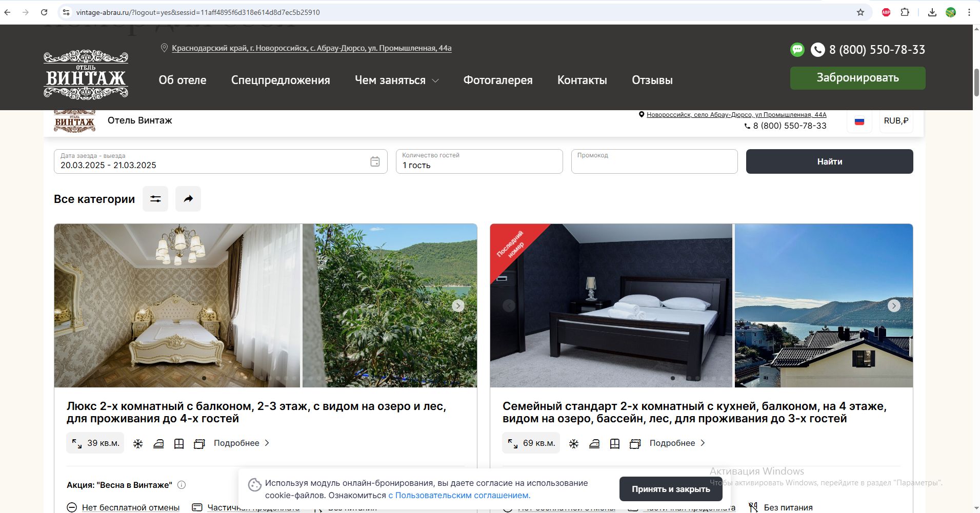This screenshot has width=980, height=513.
Task: Bookmark this page with the star icon
Action: (x=861, y=12)
